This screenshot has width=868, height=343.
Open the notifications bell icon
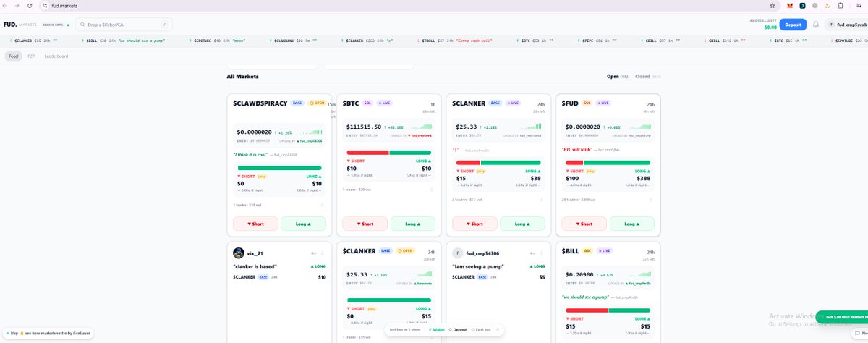pyautogui.click(x=816, y=24)
